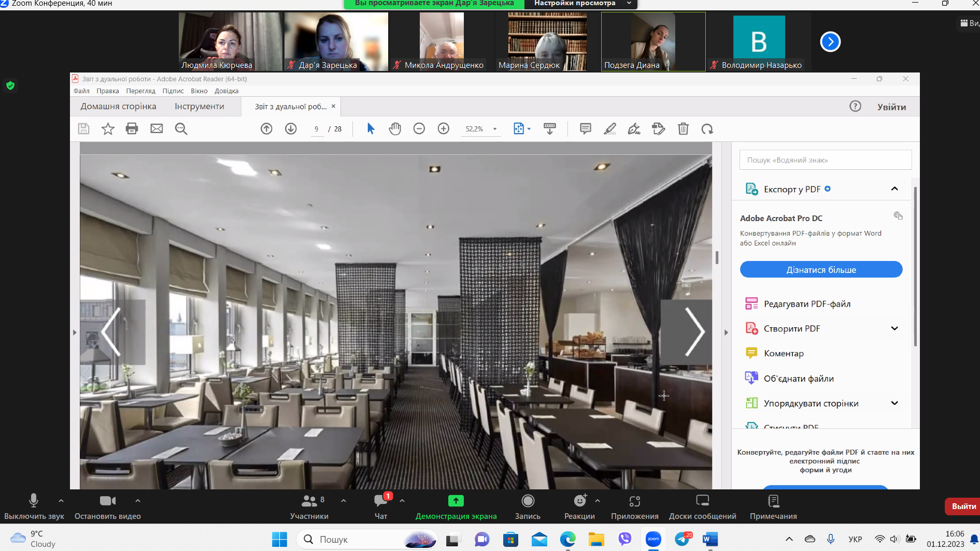The width and height of the screenshot is (980, 551).
Task: Expand the Створити PDF section
Action: (x=894, y=328)
